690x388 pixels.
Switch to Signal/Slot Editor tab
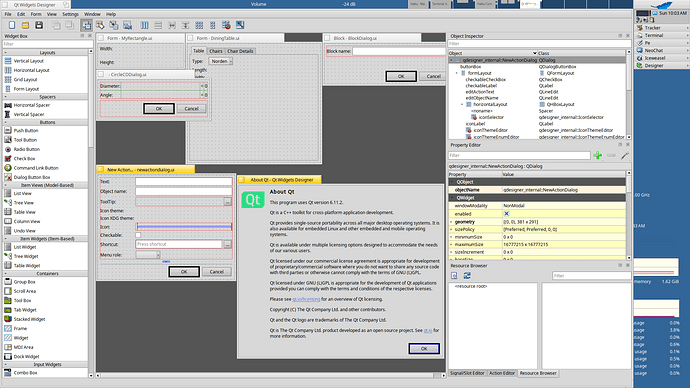coord(467,373)
